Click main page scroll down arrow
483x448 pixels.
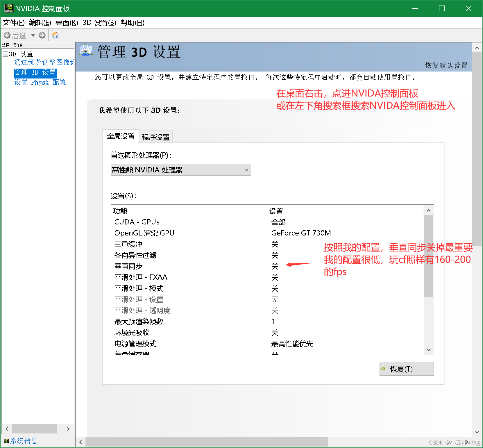tap(477, 432)
